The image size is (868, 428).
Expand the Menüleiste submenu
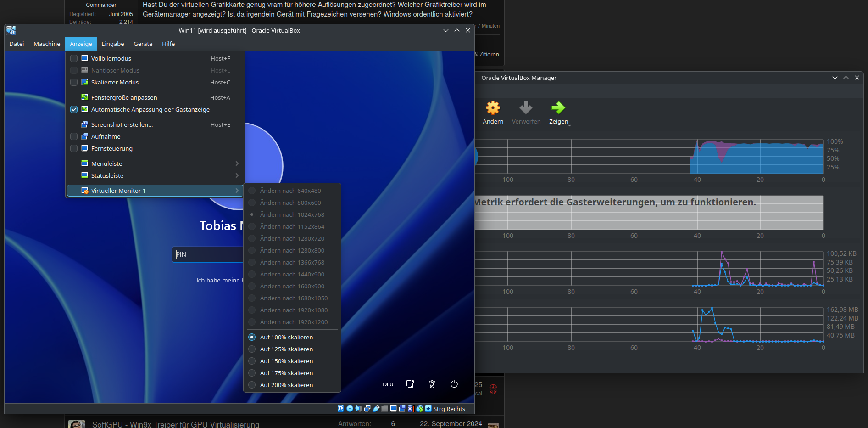tap(155, 163)
